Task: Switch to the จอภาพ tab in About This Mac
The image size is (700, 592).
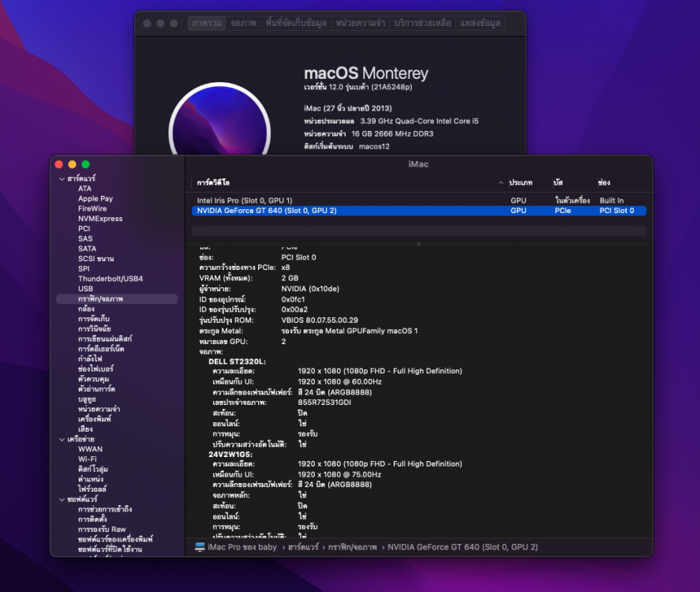Action: tap(243, 23)
